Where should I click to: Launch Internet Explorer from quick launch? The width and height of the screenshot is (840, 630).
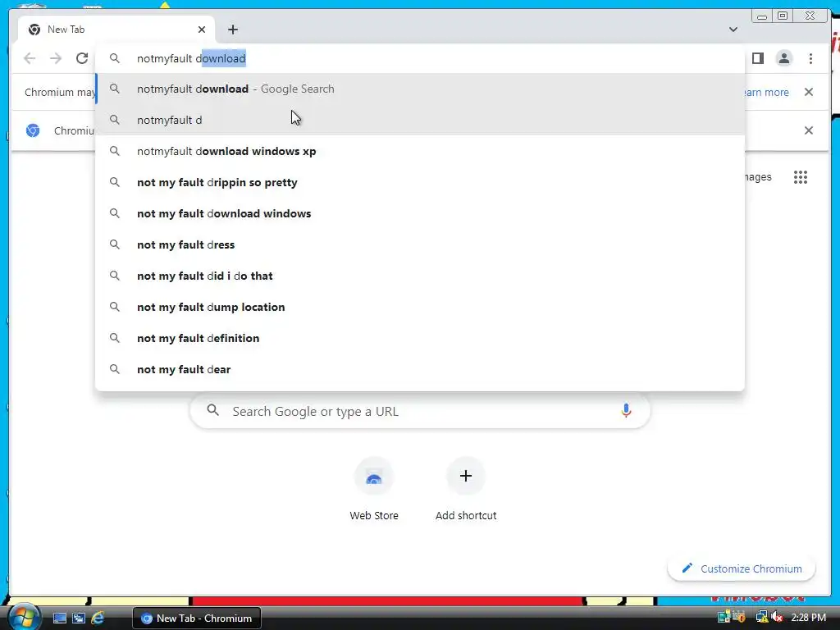click(x=98, y=619)
